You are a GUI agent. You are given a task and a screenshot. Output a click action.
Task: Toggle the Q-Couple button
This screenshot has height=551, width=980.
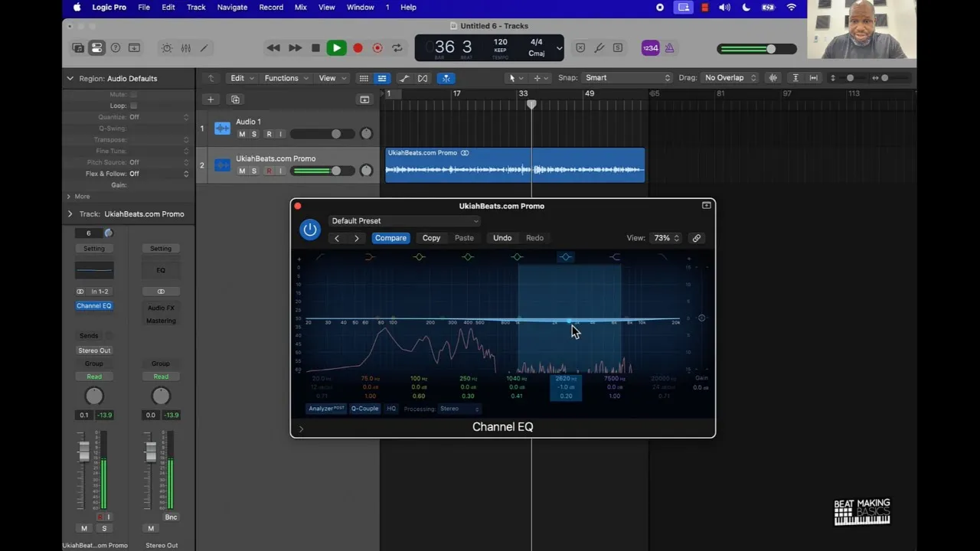point(364,409)
